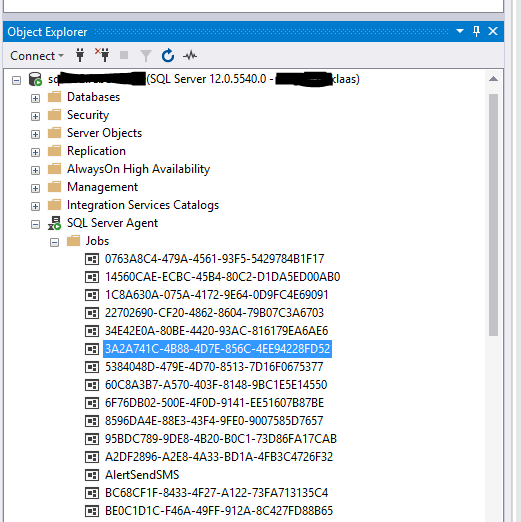Viewport: 521px width, 522px height.
Task: Select job 8596DA4E-88E3-43F4-9FE0-9007585D7657
Action: tap(214, 421)
